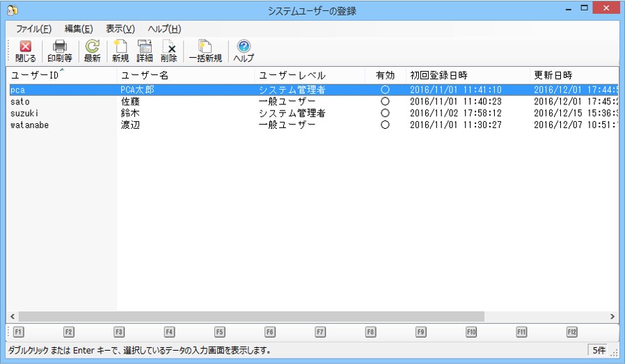Click 一括新規 bulk create icon
625x364 pixels.
pos(205,51)
